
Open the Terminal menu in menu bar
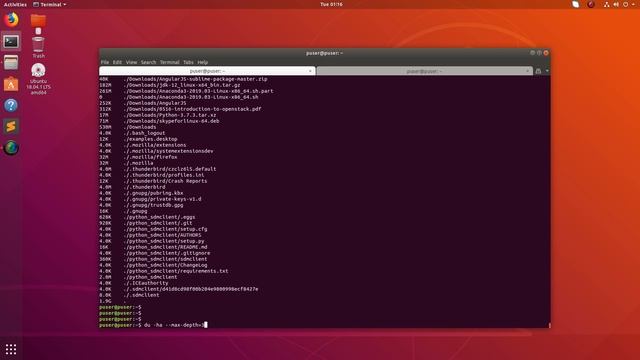click(169, 62)
